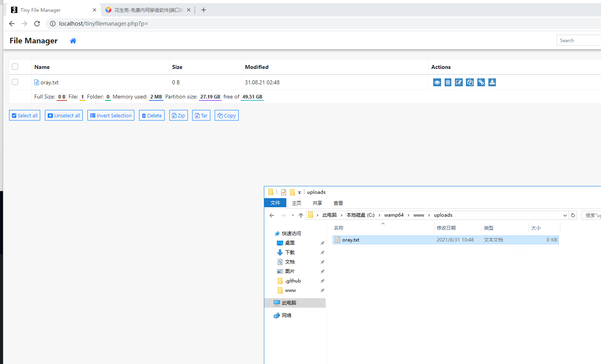
Task: Click the Tar button
Action: (201, 115)
